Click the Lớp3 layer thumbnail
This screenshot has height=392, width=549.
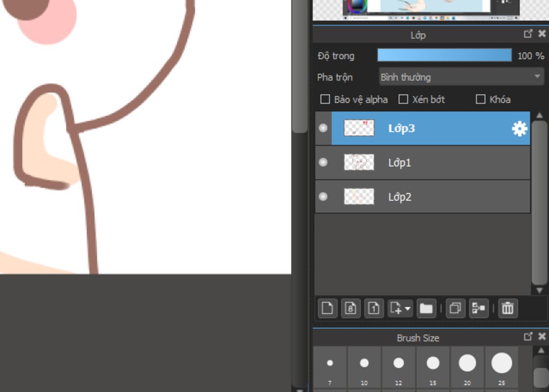[x=359, y=128]
